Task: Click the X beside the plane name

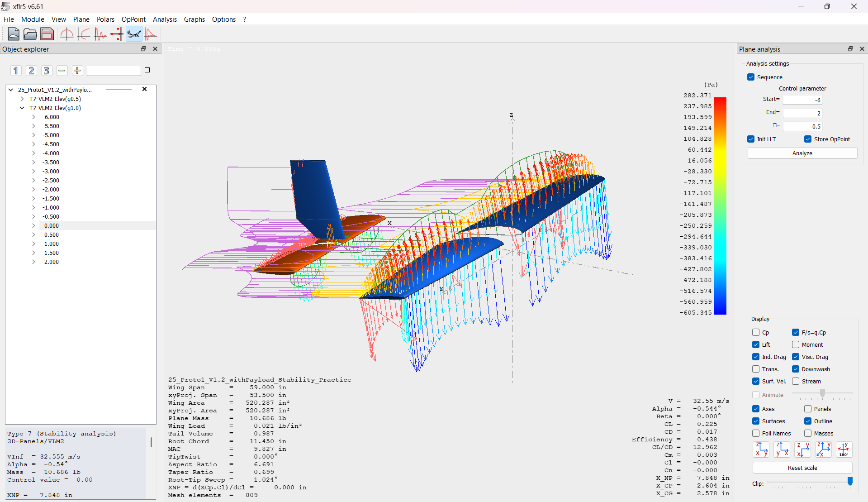Action: click(145, 89)
